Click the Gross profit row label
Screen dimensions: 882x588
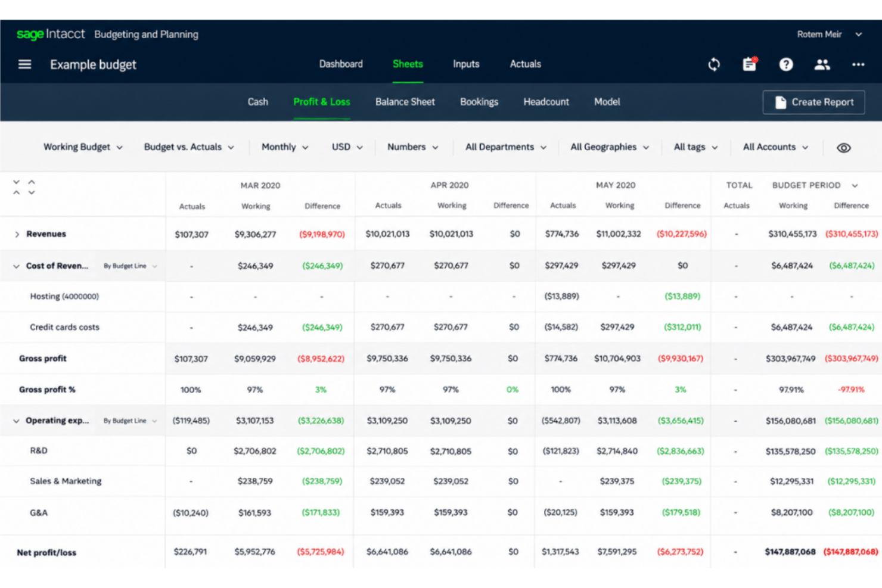pyautogui.click(x=43, y=358)
